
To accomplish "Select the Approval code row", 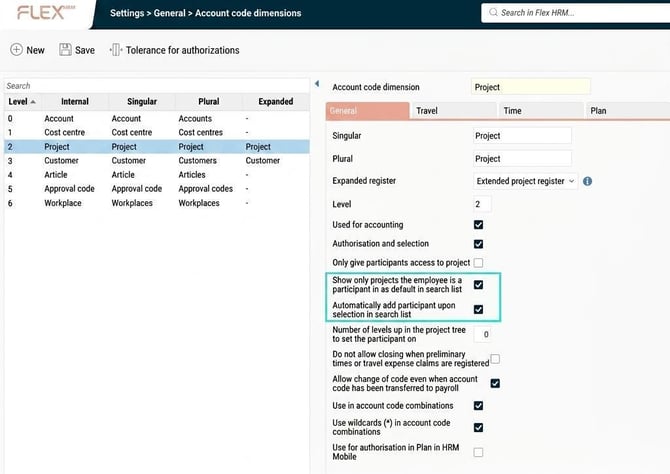I will (x=157, y=189).
